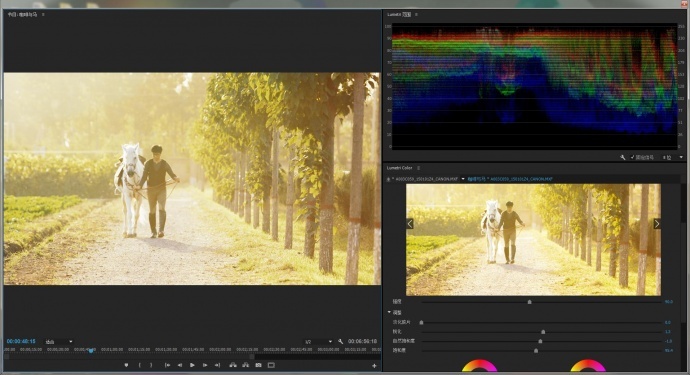
Task: Select the master A003C059 CANON.MXF clip tab
Action: (426, 179)
